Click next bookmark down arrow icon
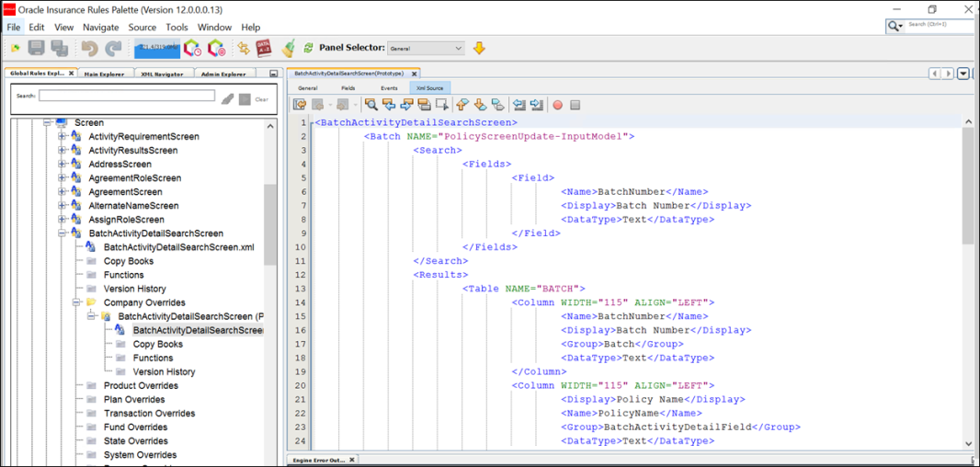Screen dimensions: 980x467 480,105
